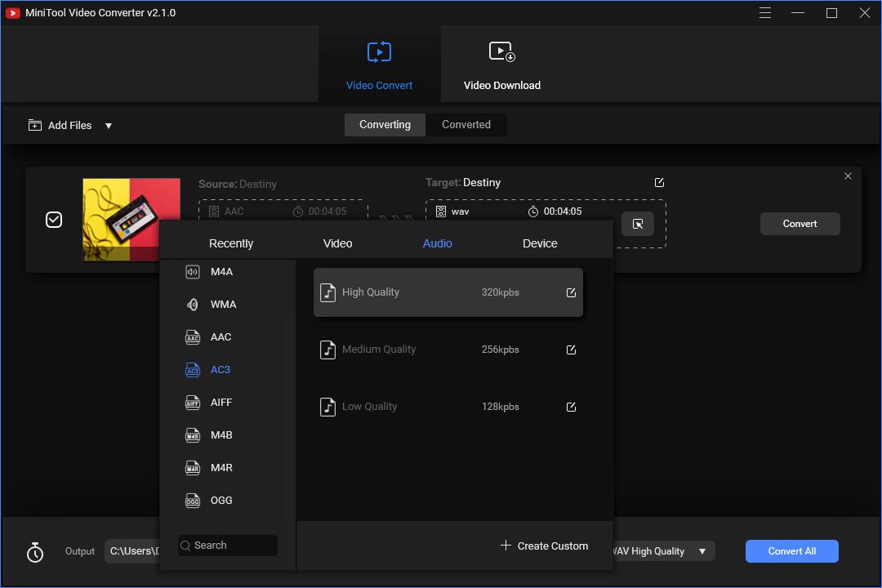Image resolution: width=882 pixels, height=588 pixels.
Task: Click the High Quality music file icon
Action: (x=327, y=292)
